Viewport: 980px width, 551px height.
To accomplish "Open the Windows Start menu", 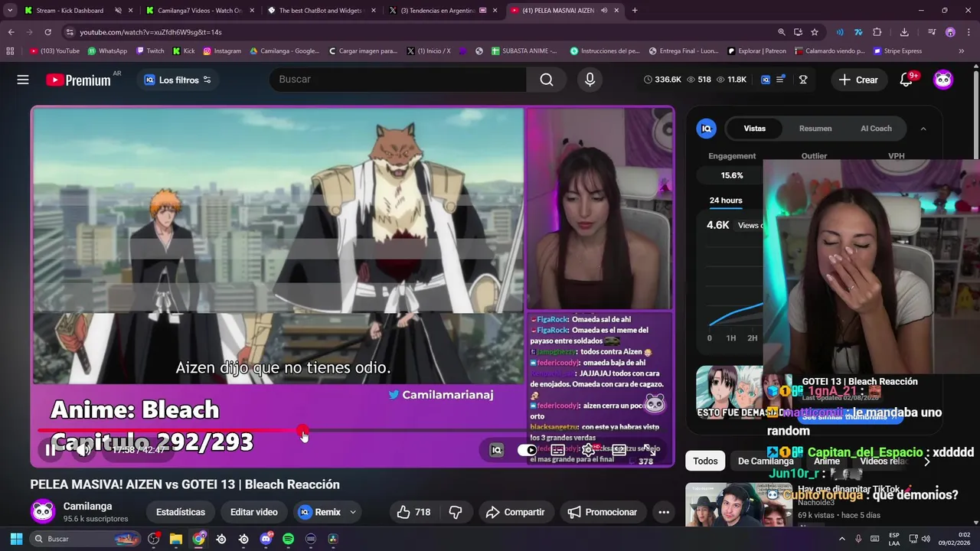I will tap(16, 539).
